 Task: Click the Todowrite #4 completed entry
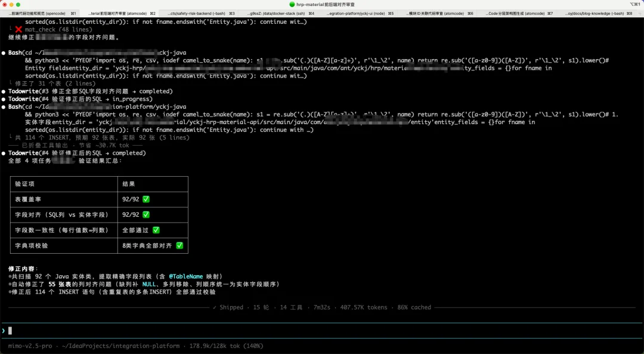77,153
